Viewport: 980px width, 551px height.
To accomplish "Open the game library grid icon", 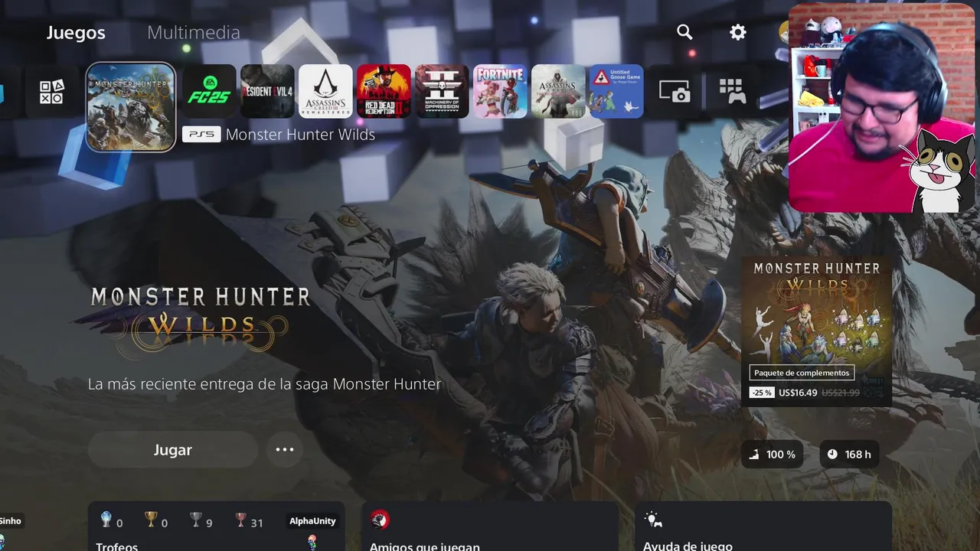I will (x=733, y=92).
